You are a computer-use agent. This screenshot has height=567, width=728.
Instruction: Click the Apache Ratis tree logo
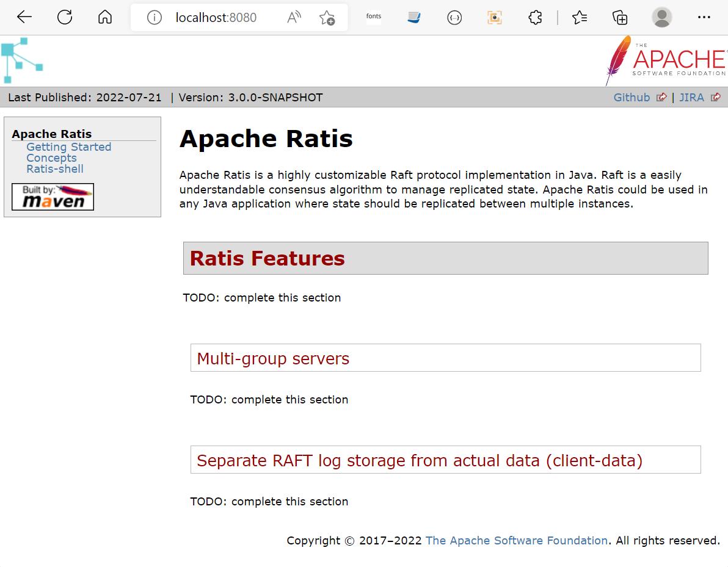pos(22,60)
